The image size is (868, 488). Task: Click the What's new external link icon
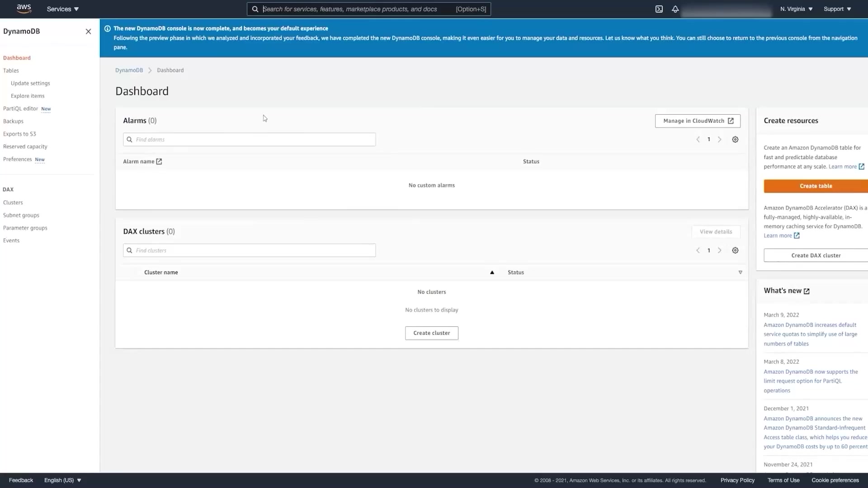(x=807, y=291)
